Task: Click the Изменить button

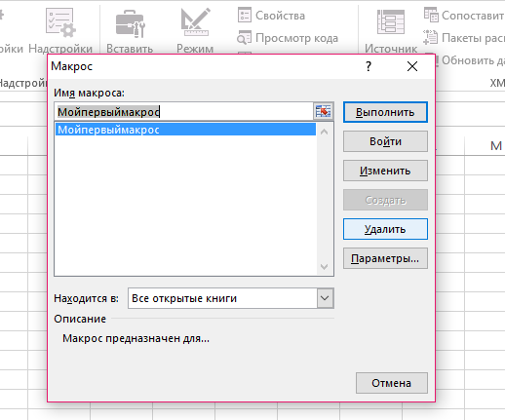Action: [385, 171]
